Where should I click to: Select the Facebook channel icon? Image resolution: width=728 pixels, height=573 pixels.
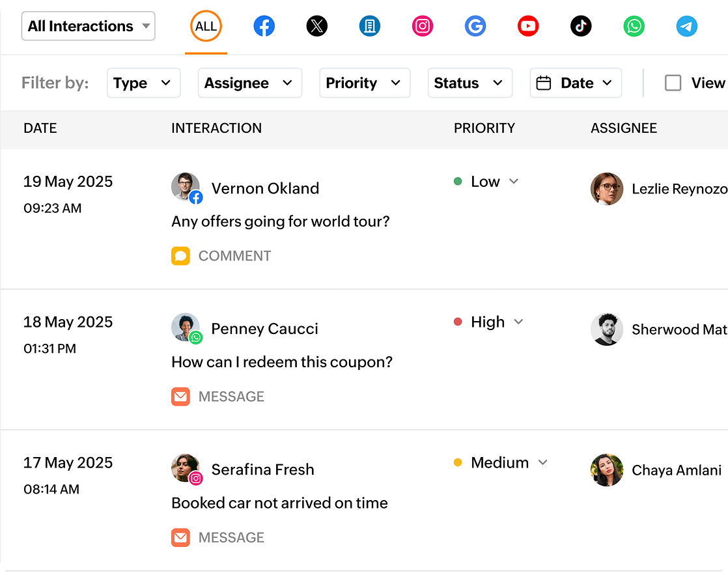264,26
